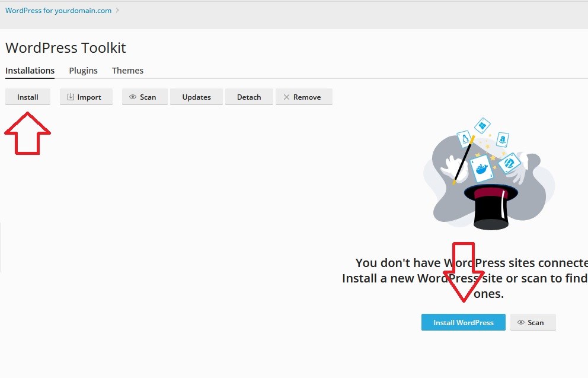Click the chevron arrow after the breadcrumb
Screen dimensions: 588x378
coord(117,10)
